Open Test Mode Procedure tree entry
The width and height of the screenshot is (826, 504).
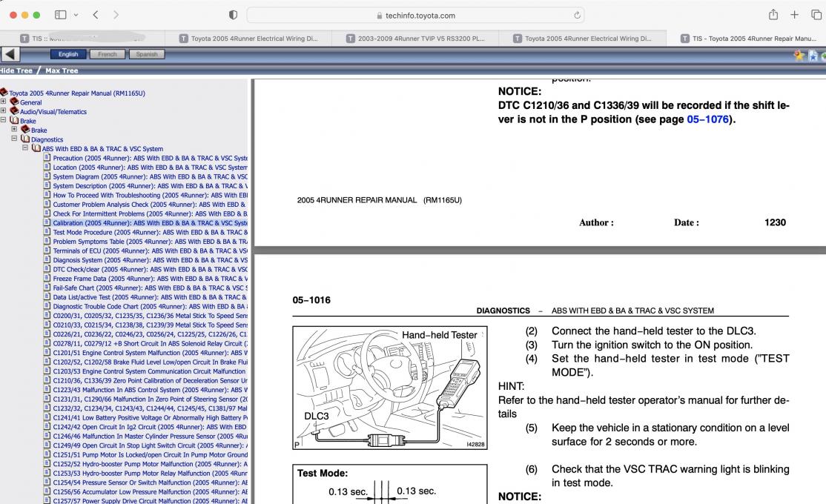150,232
